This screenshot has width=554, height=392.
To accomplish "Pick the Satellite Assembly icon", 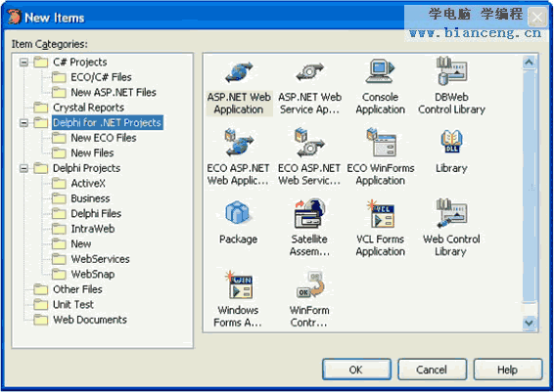I will pyautogui.click(x=310, y=213).
